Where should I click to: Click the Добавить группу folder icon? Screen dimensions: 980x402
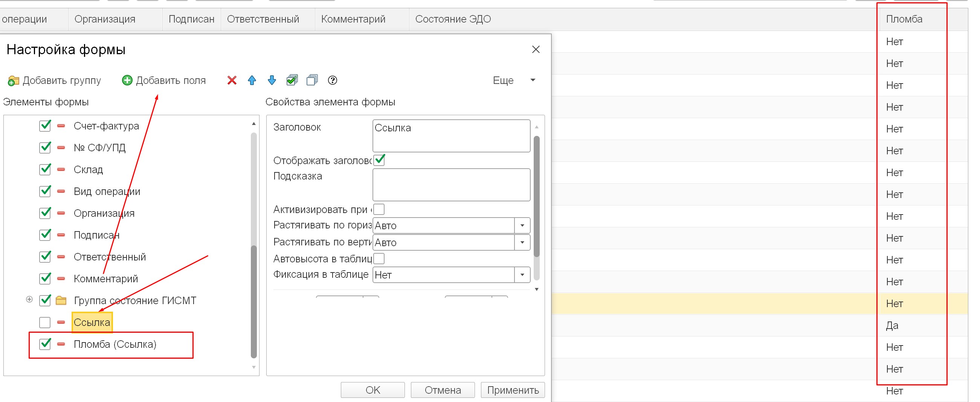tap(13, 81)
